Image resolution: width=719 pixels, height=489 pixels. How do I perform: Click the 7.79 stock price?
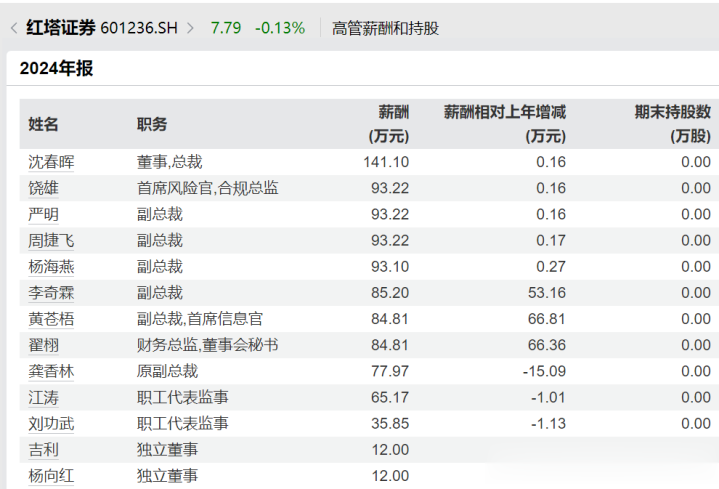pyautogui.click(x=226, y=28)
